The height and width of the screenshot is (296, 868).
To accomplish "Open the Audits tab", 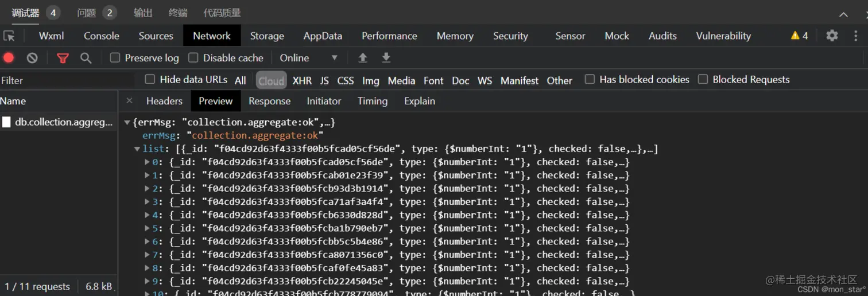I will (662, 36).
